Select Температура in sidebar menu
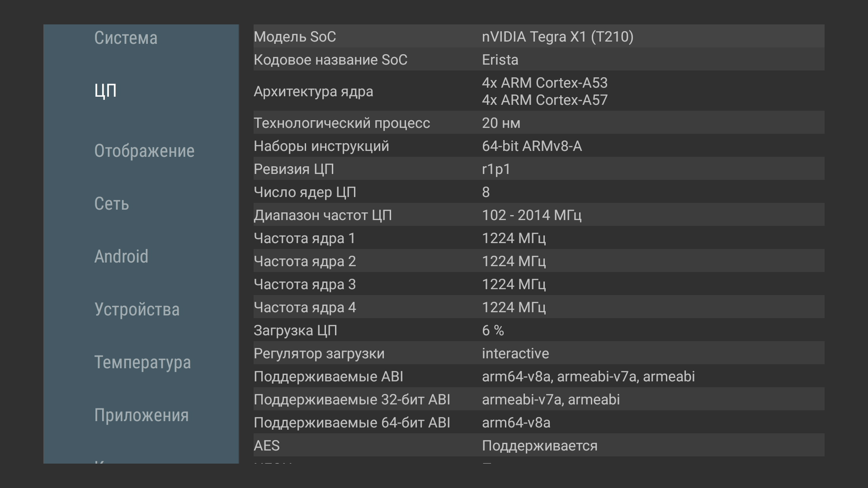The image size is (868, 488). (x=142, y=362)
